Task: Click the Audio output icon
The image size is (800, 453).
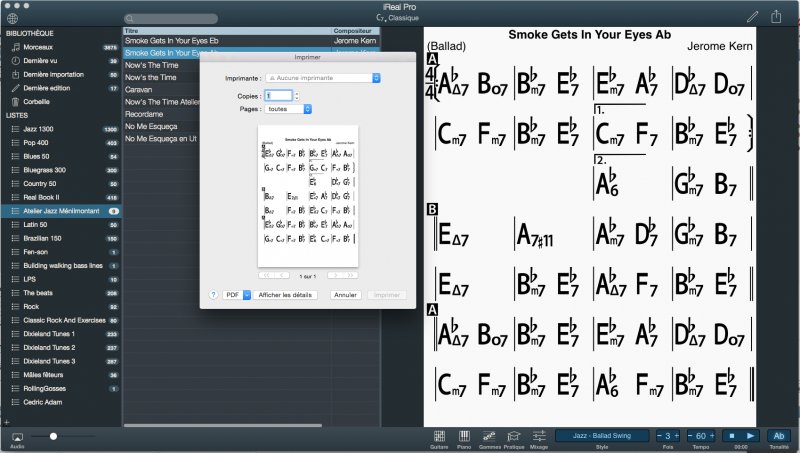Action: point(17,437)
